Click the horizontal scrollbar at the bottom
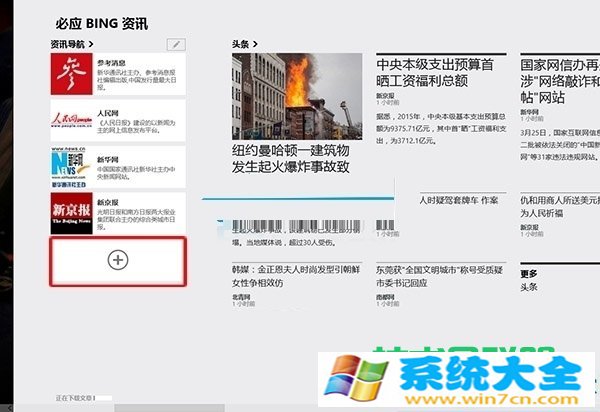Screen dimensions: 600x412 170,408
